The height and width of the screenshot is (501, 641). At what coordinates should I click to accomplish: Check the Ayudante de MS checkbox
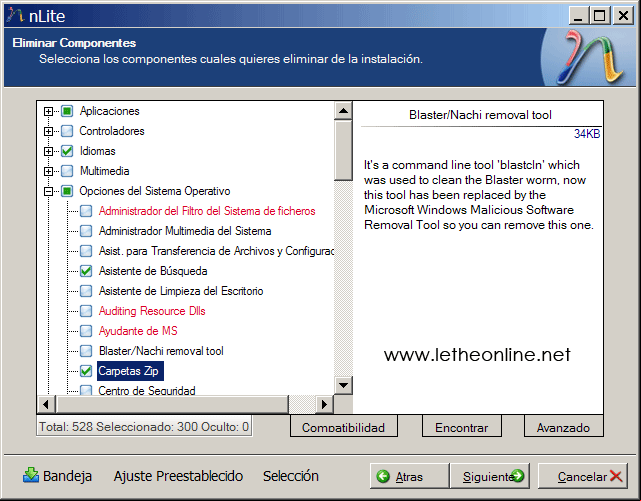[86, 331]
